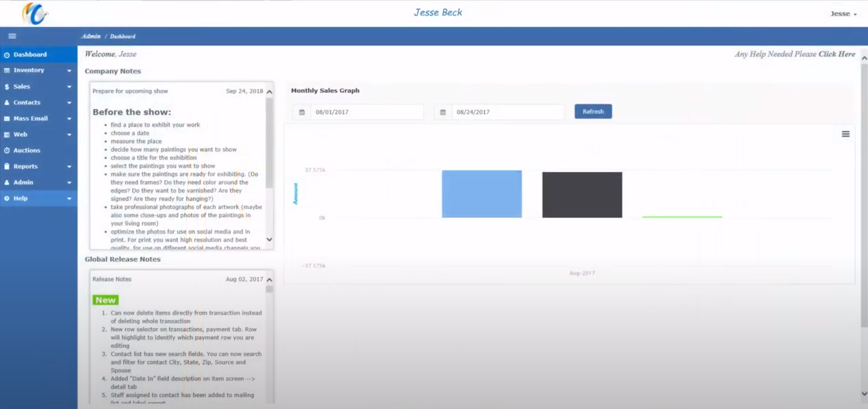Screen dimensions: 868x409
Task: Click the company logo icon
Action: 35,13
